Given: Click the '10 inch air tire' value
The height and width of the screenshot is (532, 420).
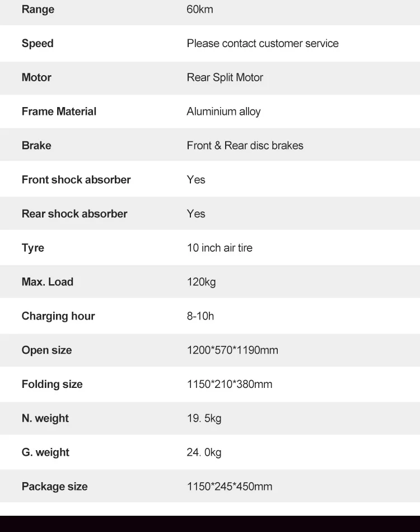Looking at the screenshot, I should pyautogui.click(x=220, y=248).
